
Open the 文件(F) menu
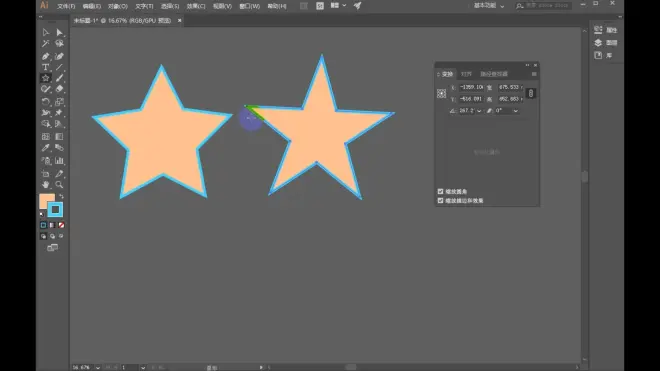click(x=66, y=6)
